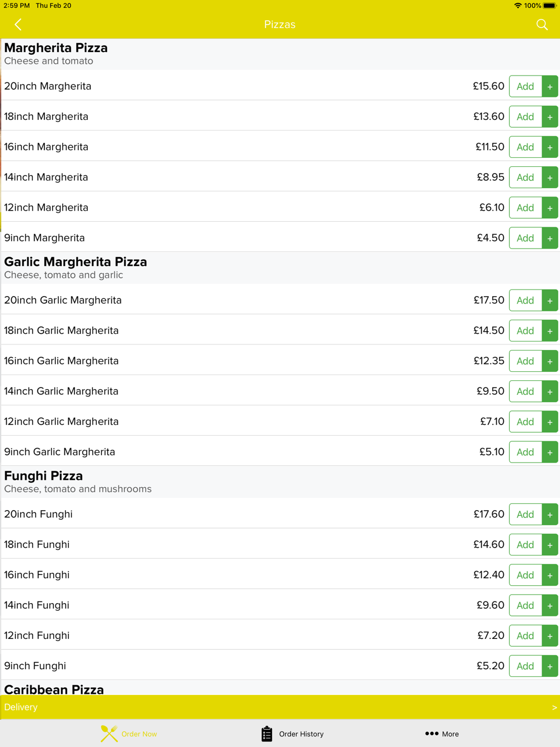Tap plus icon for 18inch Margherita

coord(550,116)
